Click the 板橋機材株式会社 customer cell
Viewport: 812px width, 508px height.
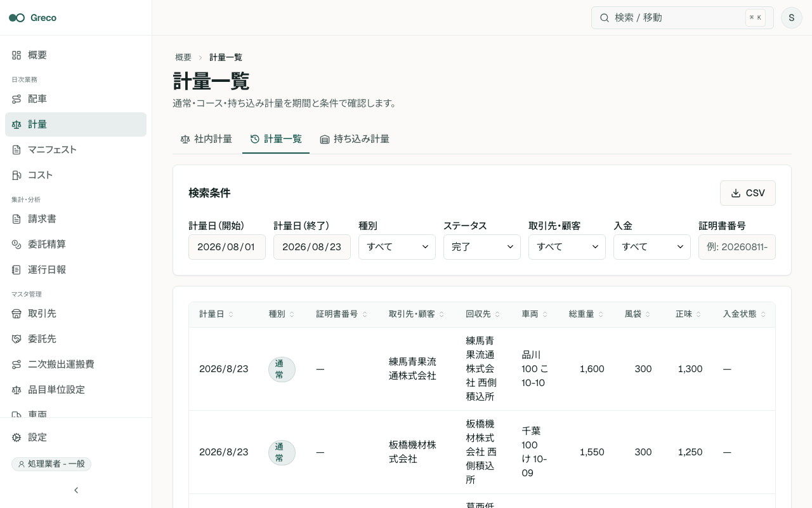(x=413, y=452)
